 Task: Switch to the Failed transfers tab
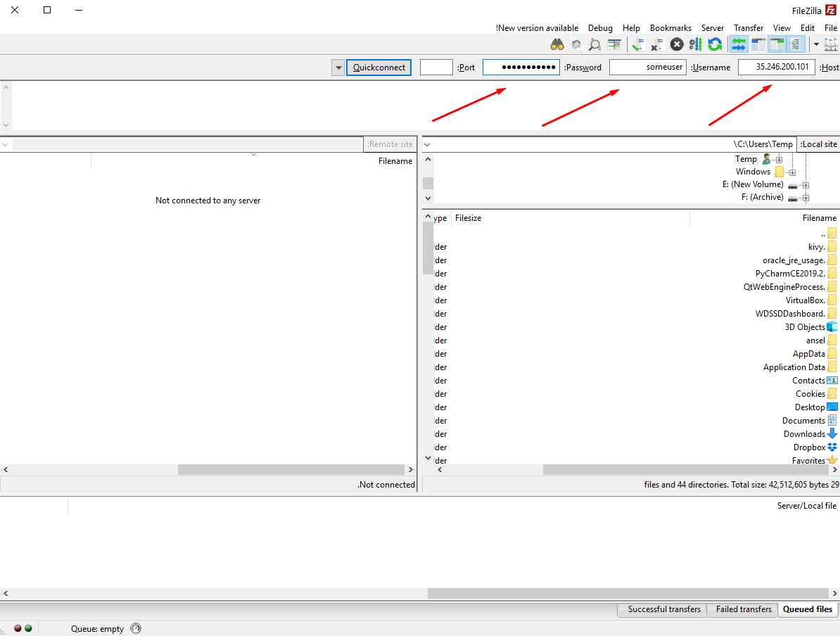744,609
